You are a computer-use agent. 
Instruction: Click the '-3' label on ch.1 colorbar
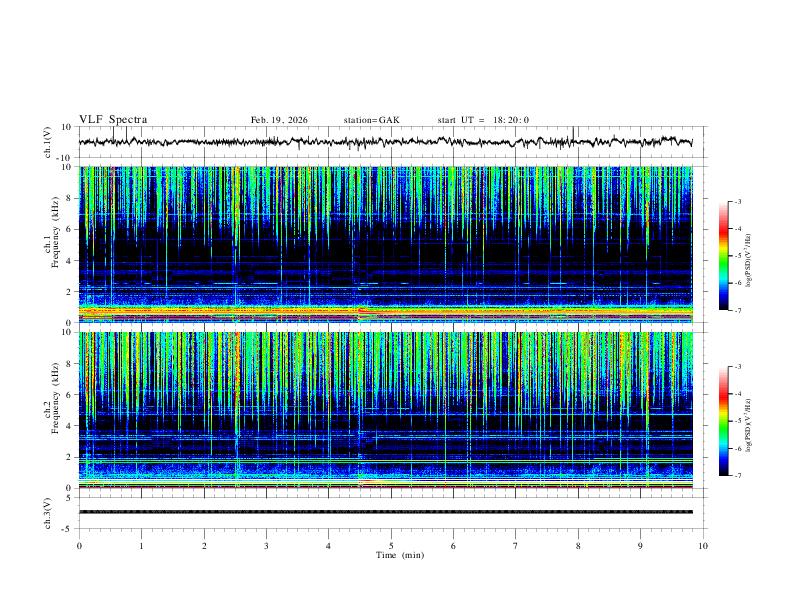(738, 201)
